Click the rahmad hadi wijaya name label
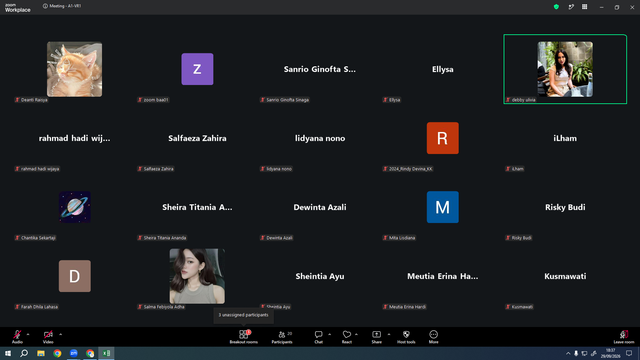 click(37, 169)
